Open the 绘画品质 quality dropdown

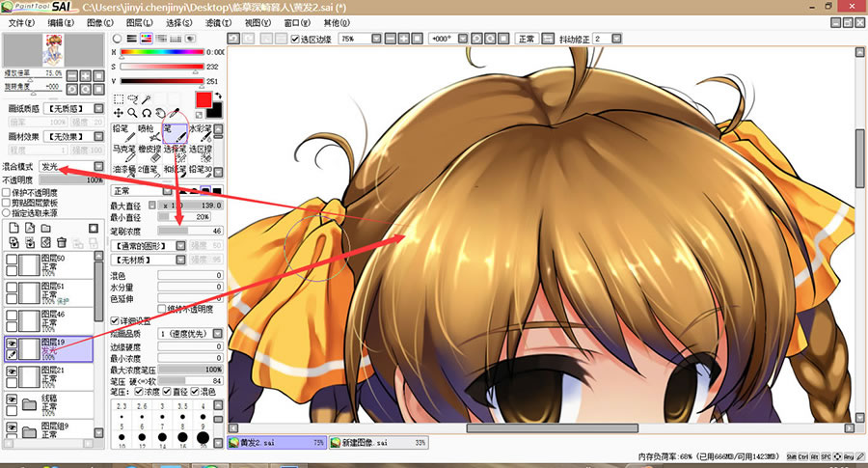[218, 334]
